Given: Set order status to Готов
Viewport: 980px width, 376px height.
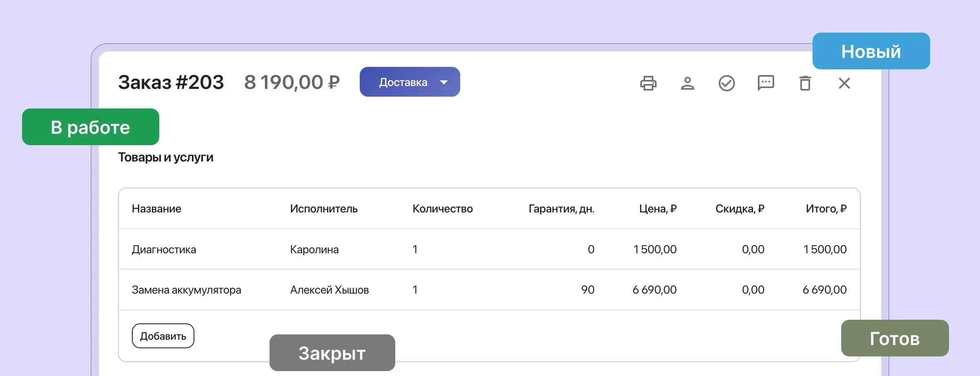Looking at the screenshot, I should [x=895, y=338].
